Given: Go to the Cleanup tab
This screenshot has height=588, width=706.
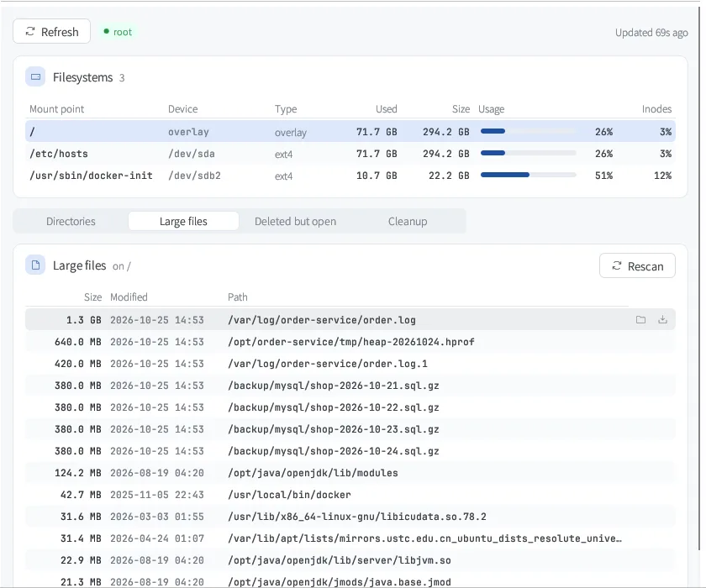Looking at the screenshot, I should click(408, 222).
